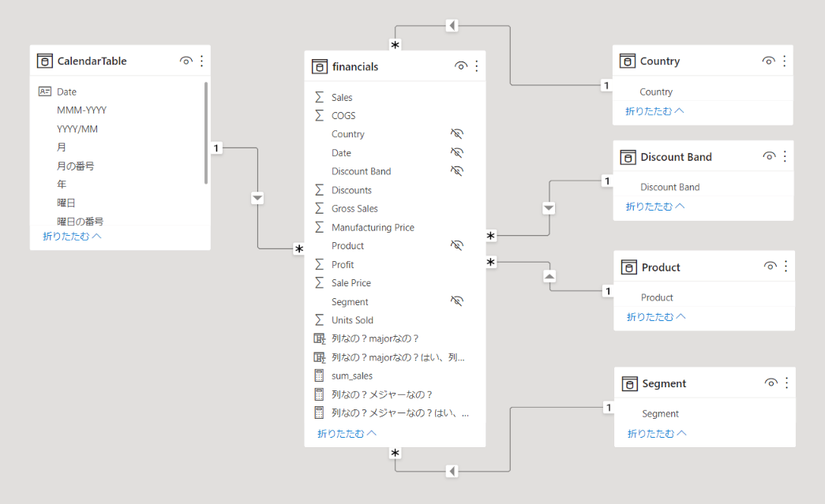Click the Segment table header icon
Image resolution: width=825 pixels, height=504 pixels.
630,383
